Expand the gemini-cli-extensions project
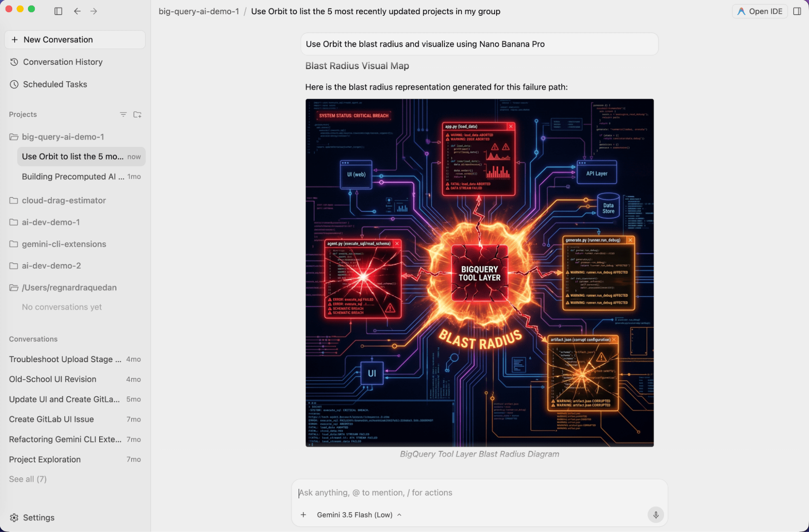The height and width of the screenshot is (532, 809). point(57,244)
